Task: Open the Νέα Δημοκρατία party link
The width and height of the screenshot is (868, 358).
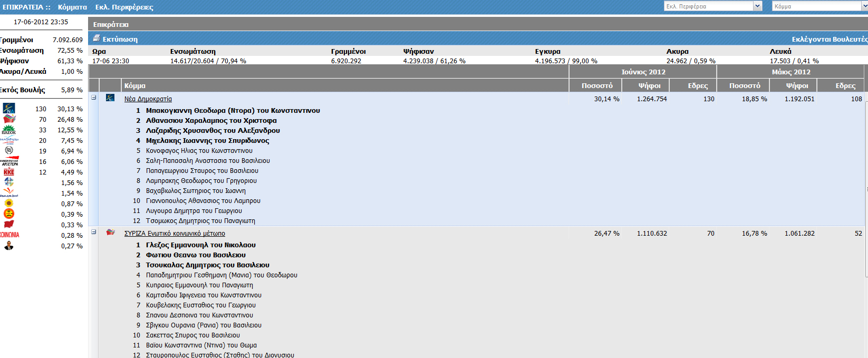Action: pyautogui.click(x=148, y=99)
